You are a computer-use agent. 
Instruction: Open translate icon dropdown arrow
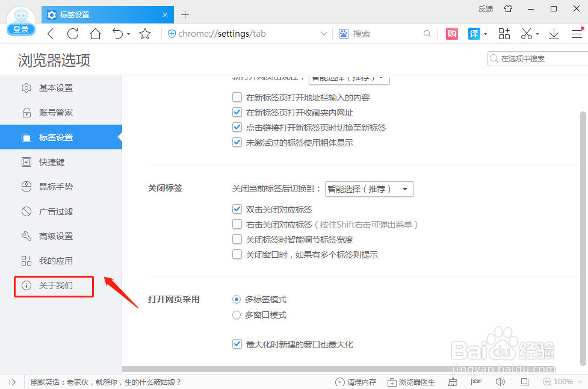[x=485, y=34]
